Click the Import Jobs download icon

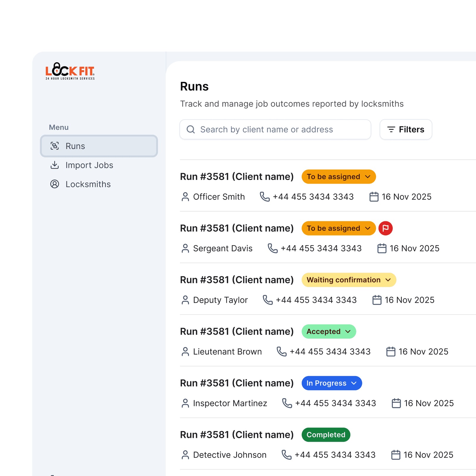(55, 165)
